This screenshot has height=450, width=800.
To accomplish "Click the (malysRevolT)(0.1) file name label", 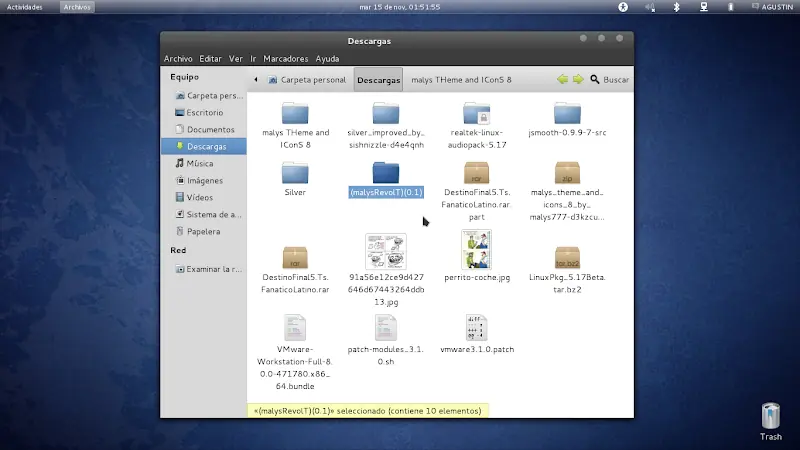I will tap(386, 192).
